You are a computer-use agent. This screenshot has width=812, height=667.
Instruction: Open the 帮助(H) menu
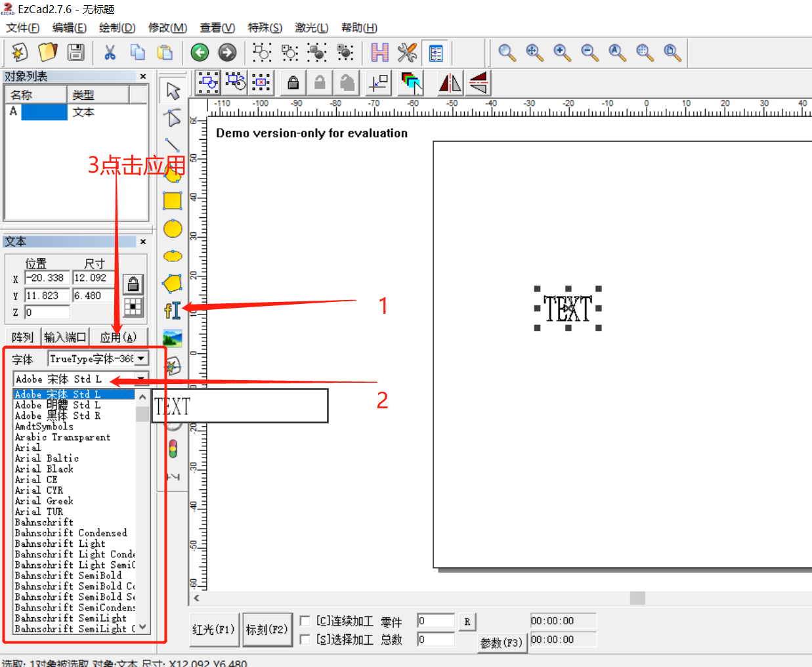(359, 28)
